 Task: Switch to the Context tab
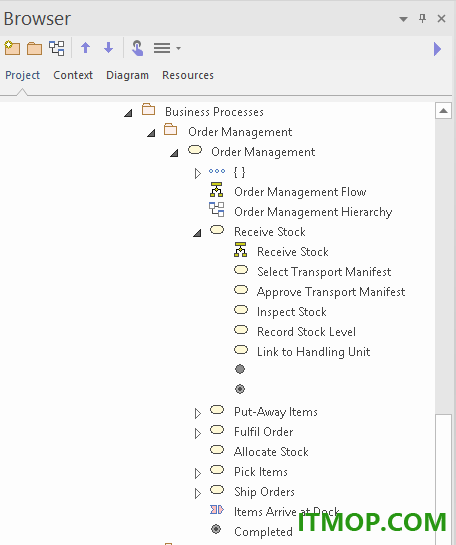73,75
